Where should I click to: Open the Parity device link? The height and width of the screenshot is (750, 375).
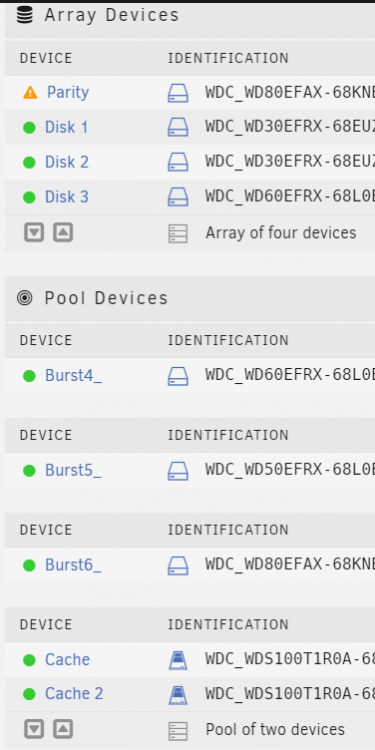68,92
